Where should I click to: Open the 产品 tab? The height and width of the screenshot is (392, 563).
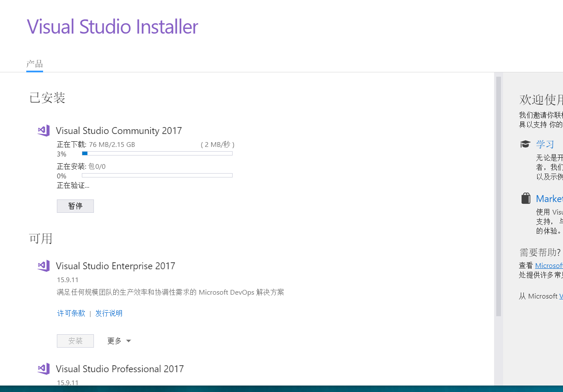tap(34, 65)
